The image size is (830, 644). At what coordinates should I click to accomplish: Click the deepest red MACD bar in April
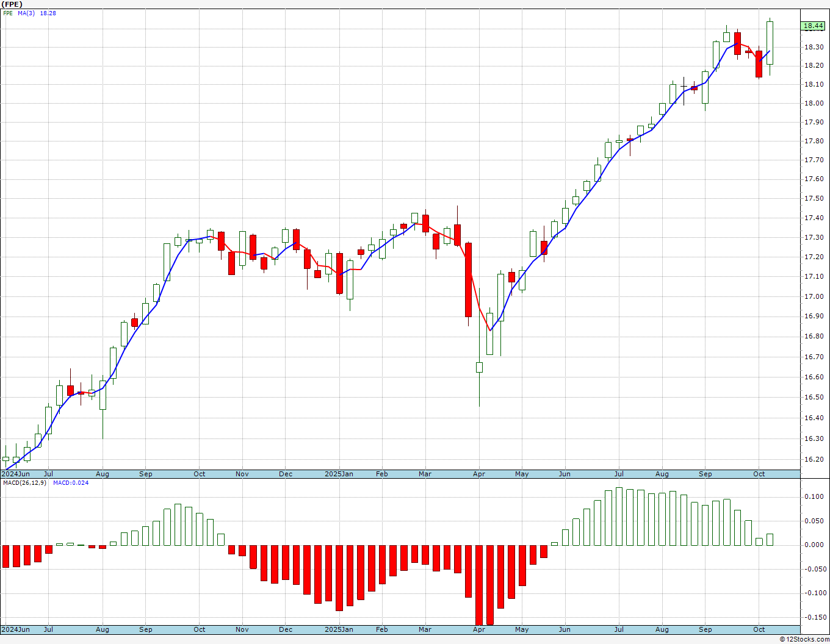point(479,585)
